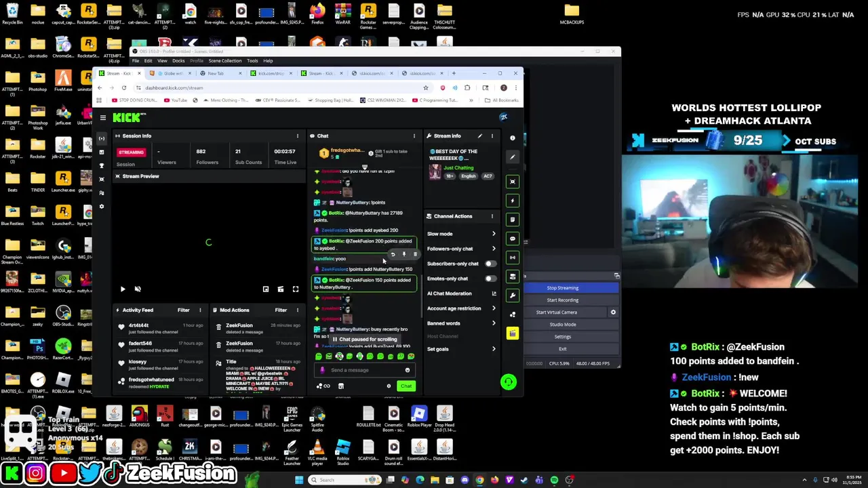The width and height of the screenshot is (868, 488).
Task: Open OBS Docks menu
Action: [x=178, y=61]
